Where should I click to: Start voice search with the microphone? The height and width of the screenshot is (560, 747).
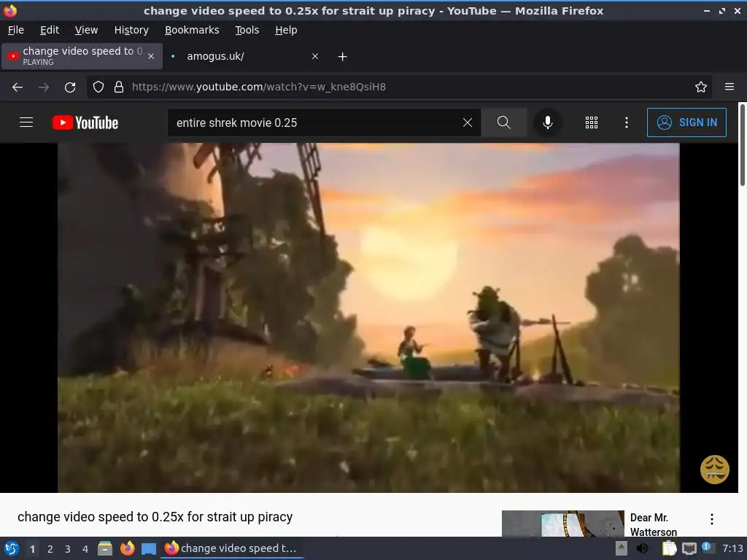point(548,122)
